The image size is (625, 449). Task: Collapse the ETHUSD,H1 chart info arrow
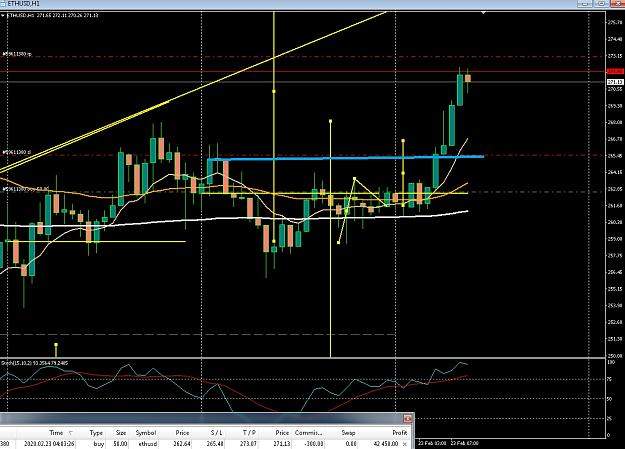3,16
